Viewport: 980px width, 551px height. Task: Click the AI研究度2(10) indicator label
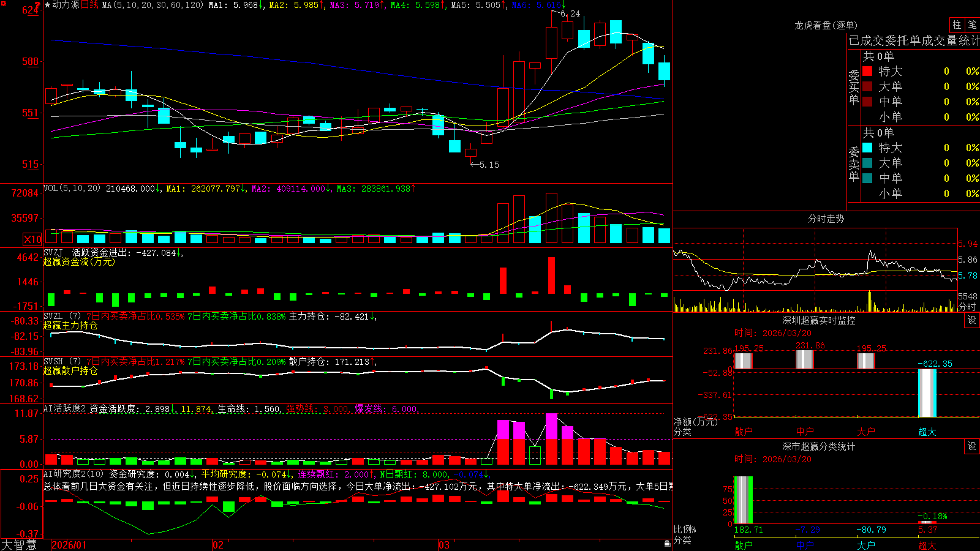[x=74, y=474]
